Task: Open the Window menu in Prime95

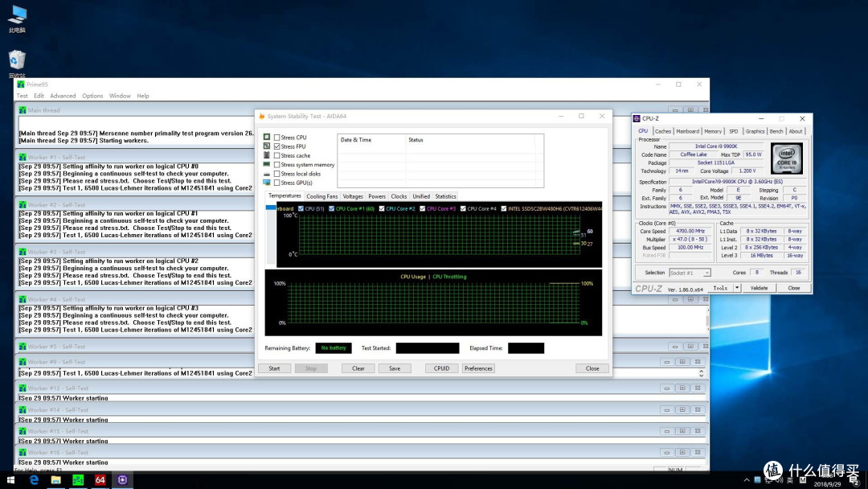Action: [120, 96]
